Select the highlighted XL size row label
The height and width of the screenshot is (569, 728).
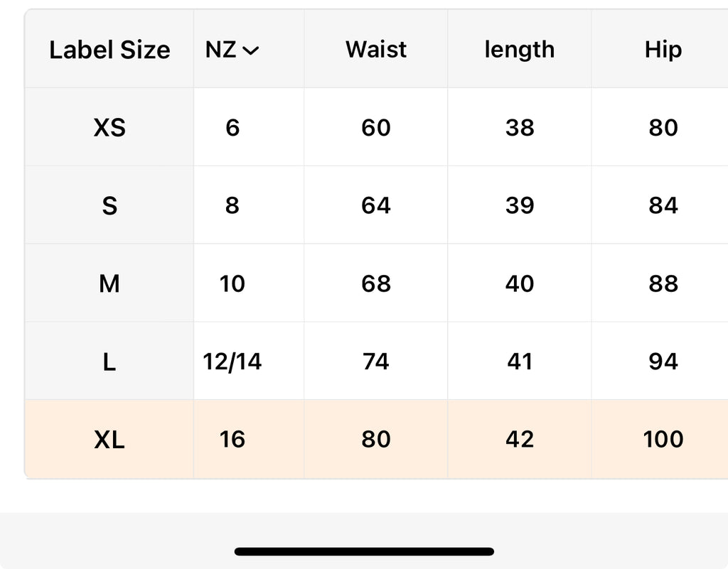click(x=109, y=440)
